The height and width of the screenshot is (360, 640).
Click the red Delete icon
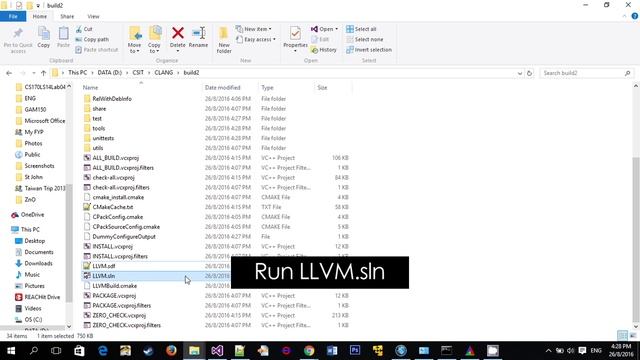click(178, 33)
